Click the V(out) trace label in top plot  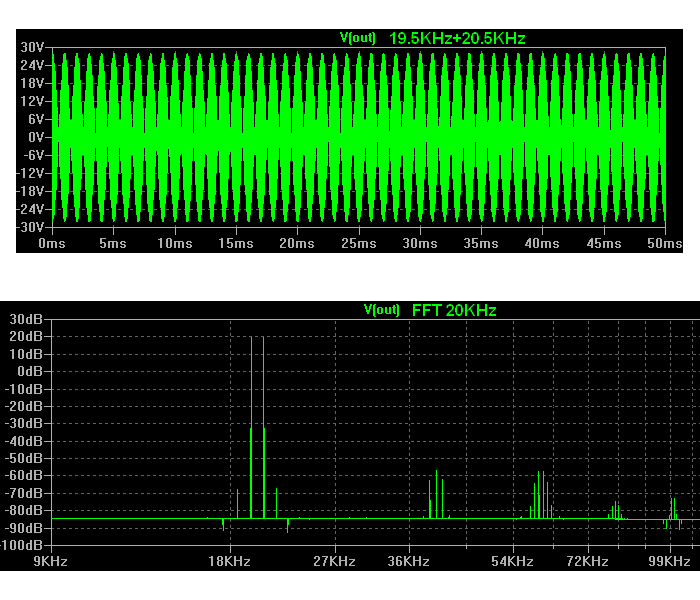358,38
